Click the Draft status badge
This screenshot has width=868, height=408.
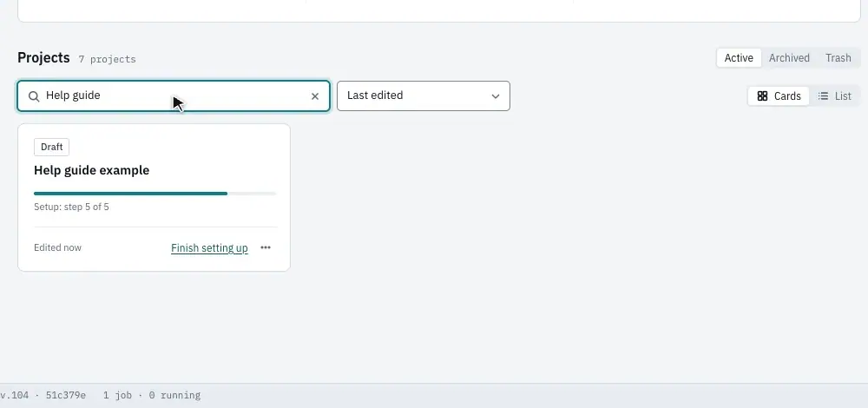[51, 148]
